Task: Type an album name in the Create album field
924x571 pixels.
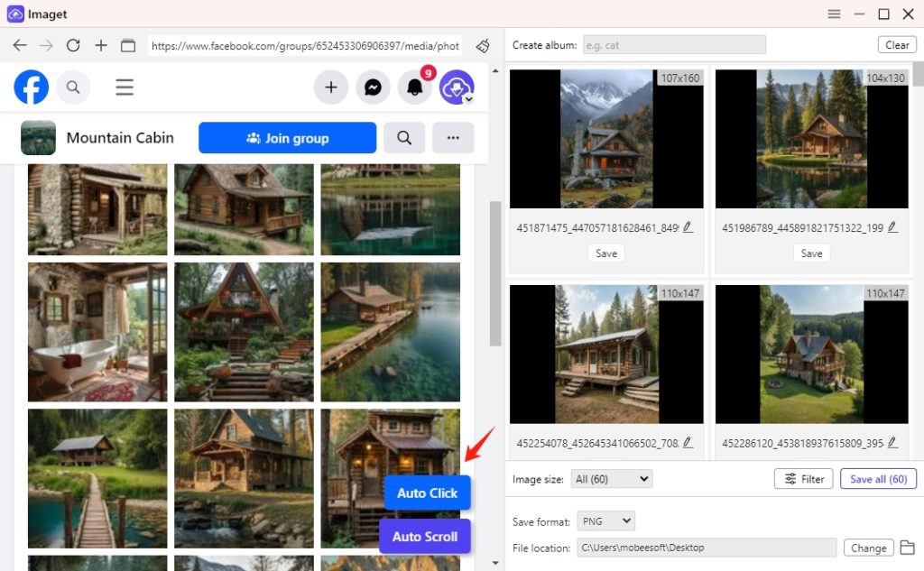Action: [x=674, y=43]
